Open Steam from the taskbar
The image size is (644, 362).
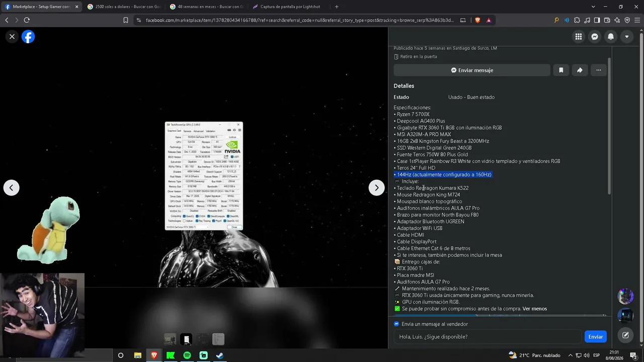coord(220,355)
